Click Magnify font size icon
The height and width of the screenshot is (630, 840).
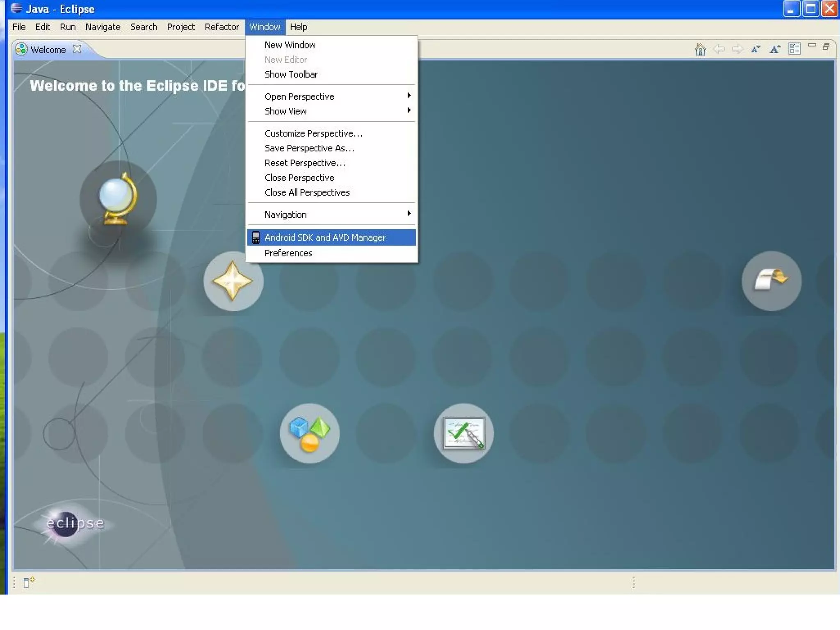pyautogui.click(x=774, y=49)
